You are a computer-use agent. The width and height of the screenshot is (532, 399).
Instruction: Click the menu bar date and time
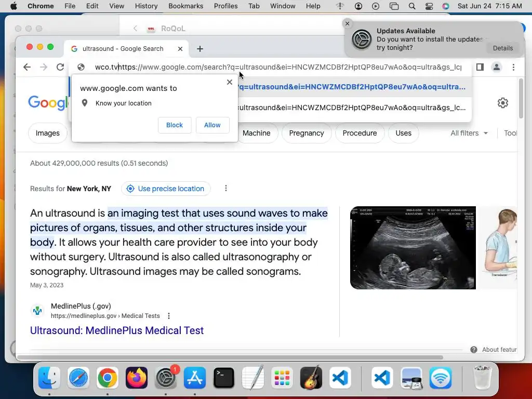(489, 6)
